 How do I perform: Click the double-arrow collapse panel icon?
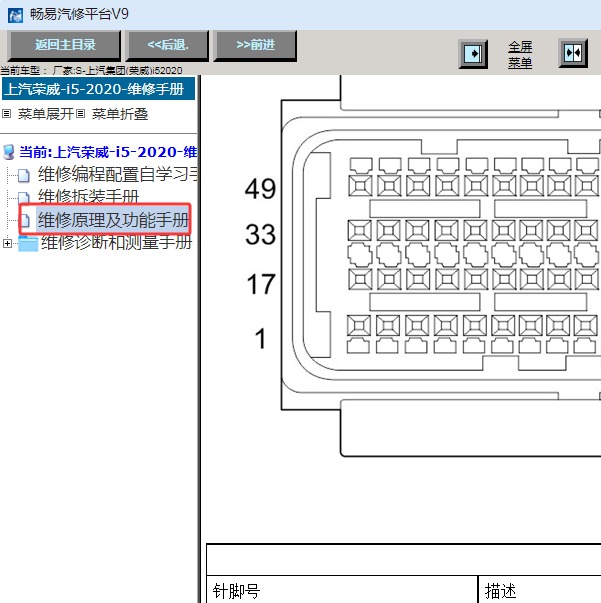coord(573,53)
